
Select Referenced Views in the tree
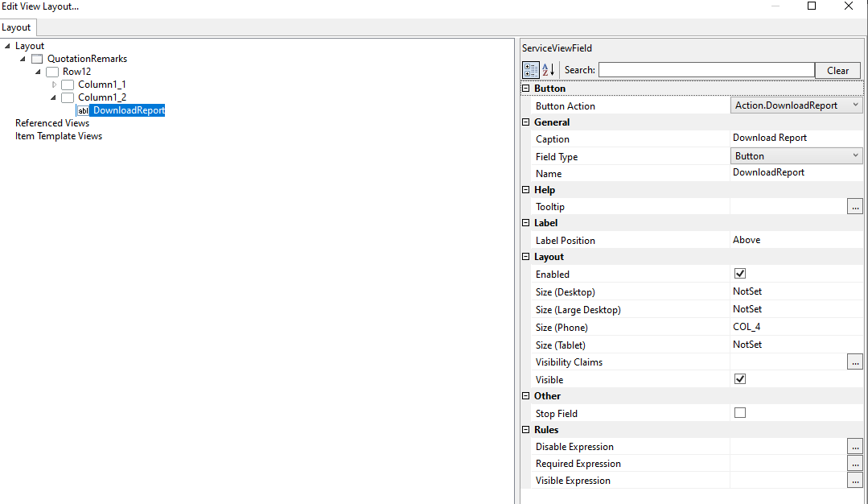tap(52, 123)
